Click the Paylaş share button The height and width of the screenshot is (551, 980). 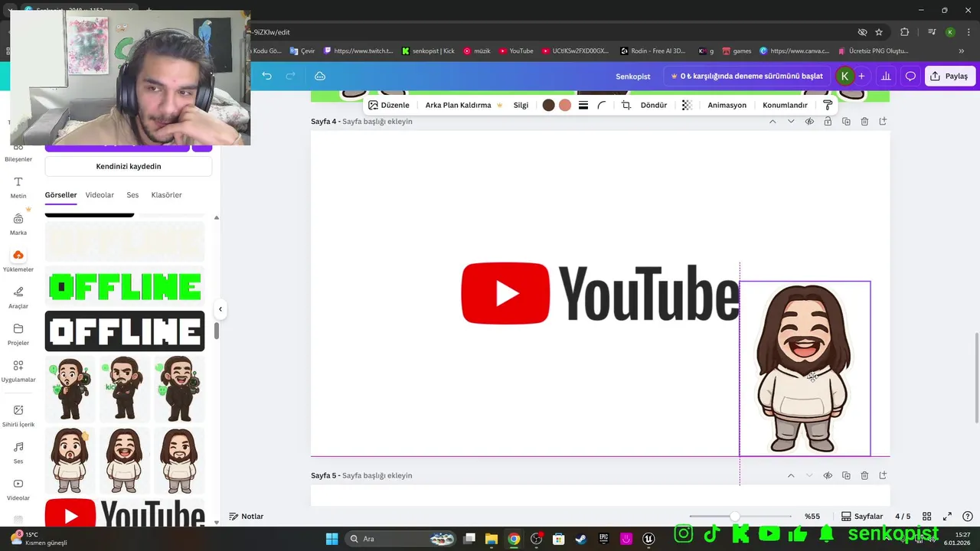[x=949, y=76]
